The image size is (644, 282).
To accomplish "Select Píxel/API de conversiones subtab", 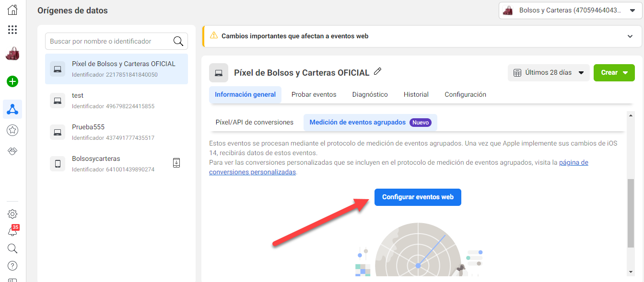I will (255, 123).
